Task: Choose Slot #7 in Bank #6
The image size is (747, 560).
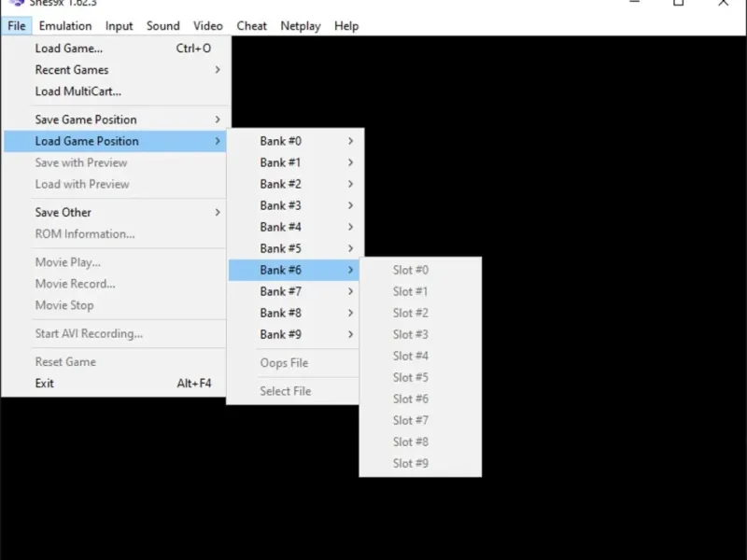Action: [420, 420]
